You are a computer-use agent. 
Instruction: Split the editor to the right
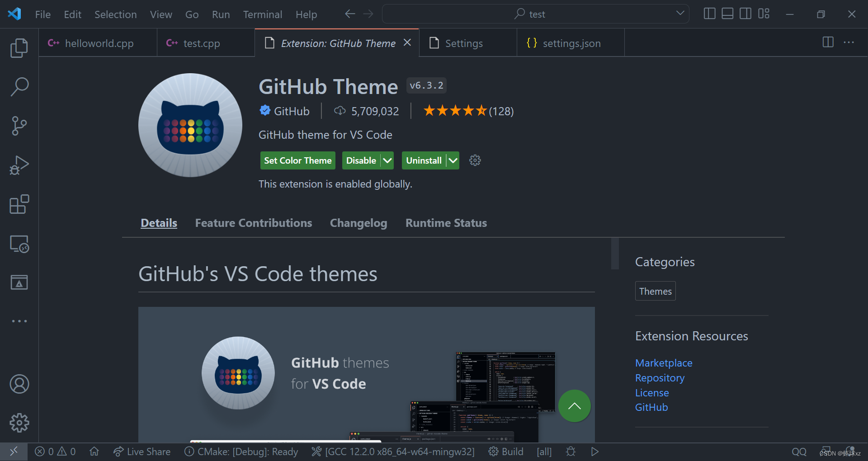coord(828,42)
